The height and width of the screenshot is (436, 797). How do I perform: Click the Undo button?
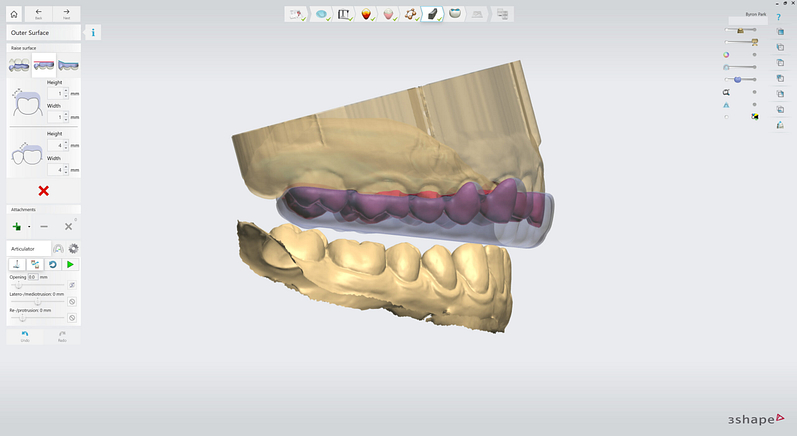24,336
